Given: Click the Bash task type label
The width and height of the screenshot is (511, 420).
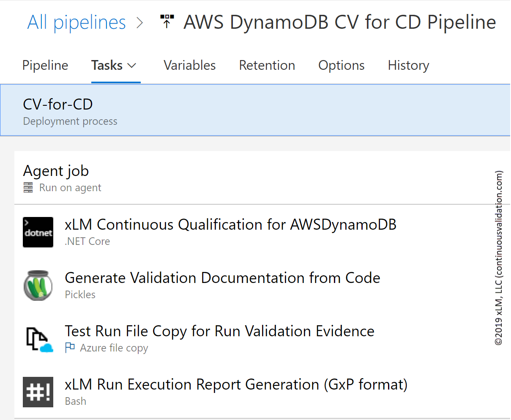Looking at the screenshot, I should (76, 401).
